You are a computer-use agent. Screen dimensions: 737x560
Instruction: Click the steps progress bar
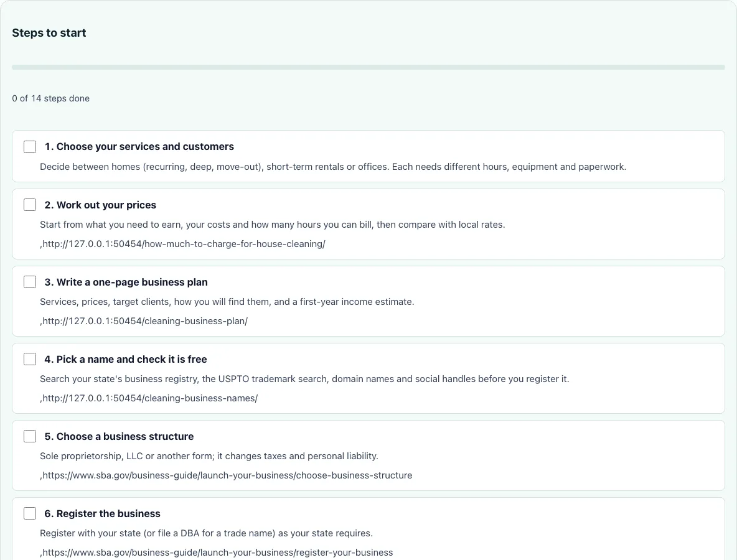click(368, 67)
